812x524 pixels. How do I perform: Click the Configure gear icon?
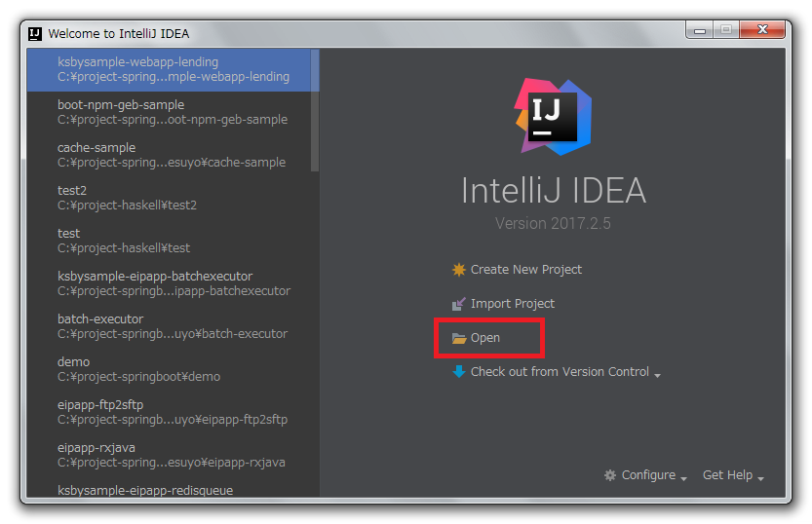610,475
